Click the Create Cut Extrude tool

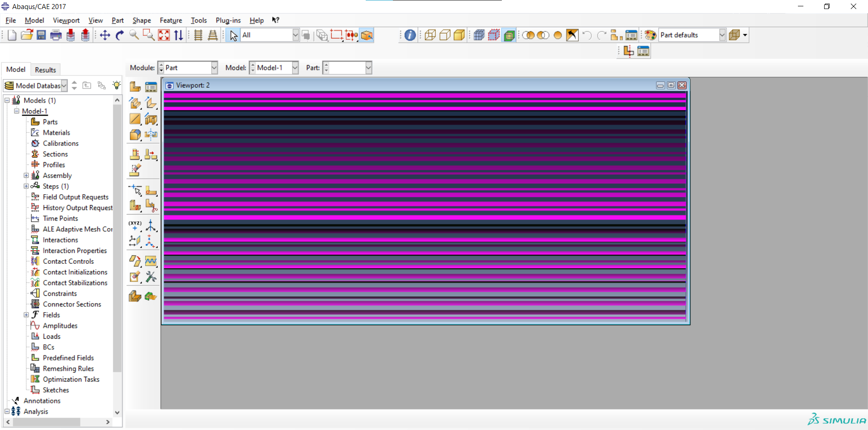point(151,119)
